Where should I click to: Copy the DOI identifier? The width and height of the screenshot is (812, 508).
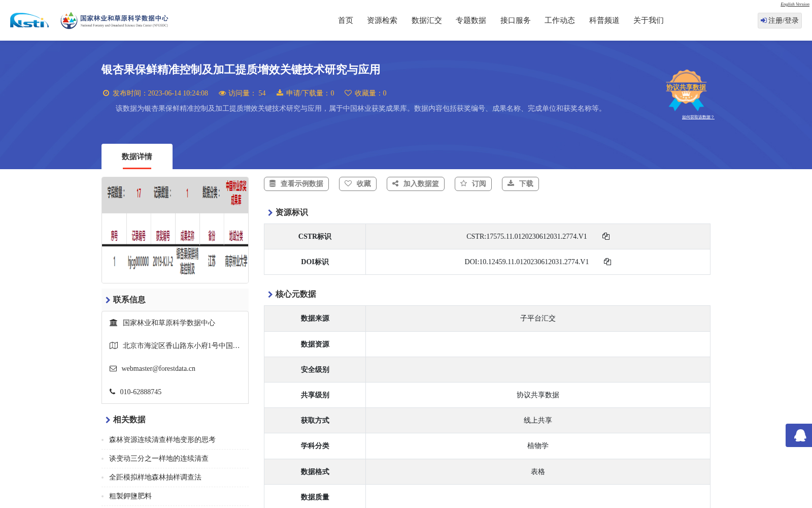click(x=607, y=262)
